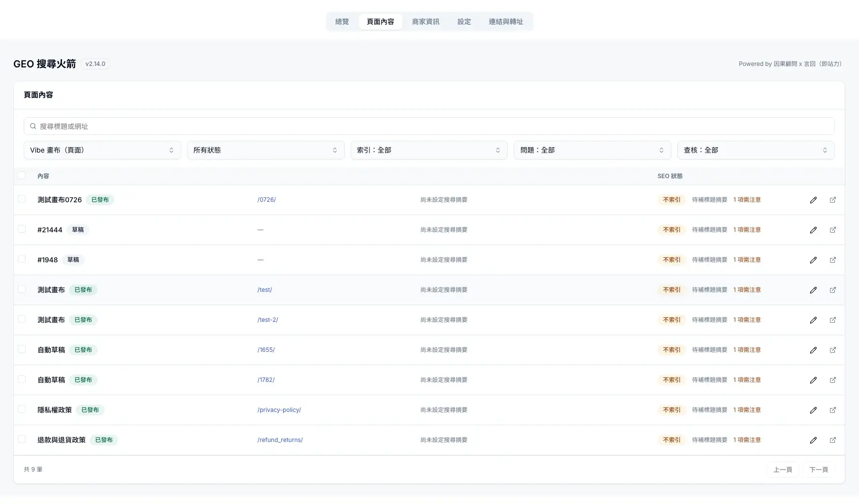The height and width of the screenshot is (504, 859).
Task: Open external link icon in /test/ row
Action: tap(832, 290)
